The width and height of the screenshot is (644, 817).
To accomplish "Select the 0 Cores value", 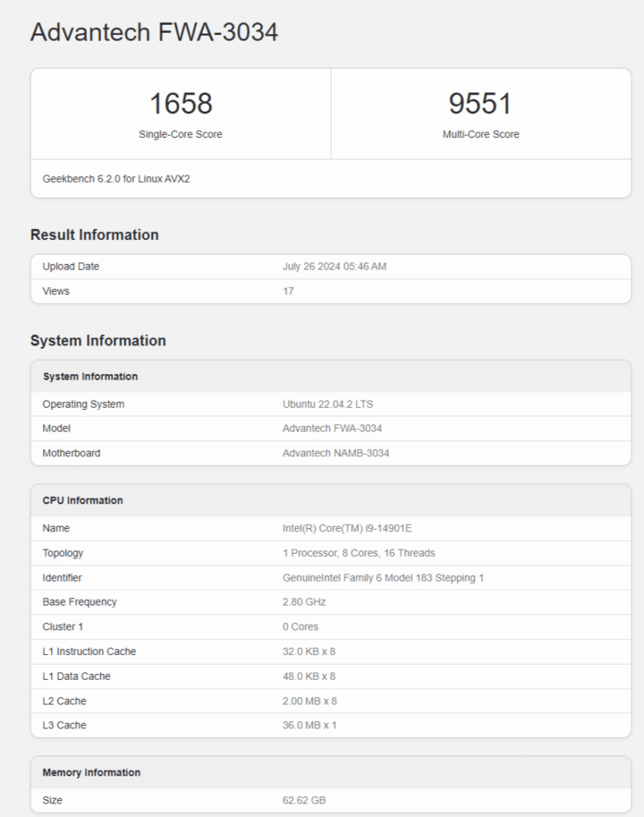I will [301, 627].
